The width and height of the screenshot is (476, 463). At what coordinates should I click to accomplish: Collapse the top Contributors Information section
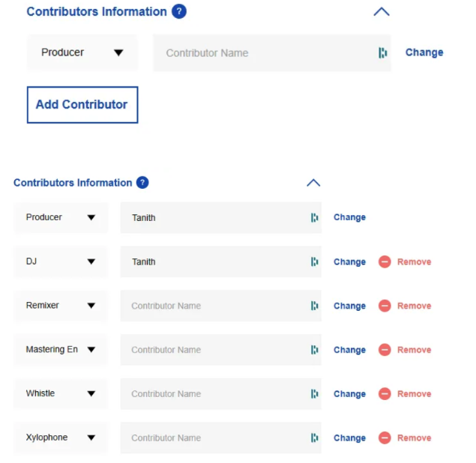(x=382, y=11)
